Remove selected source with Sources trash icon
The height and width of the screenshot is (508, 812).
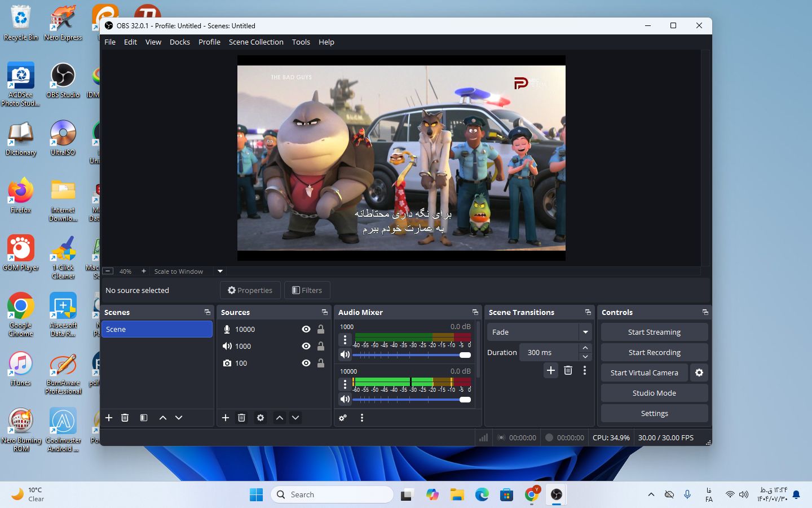(241, 418)
